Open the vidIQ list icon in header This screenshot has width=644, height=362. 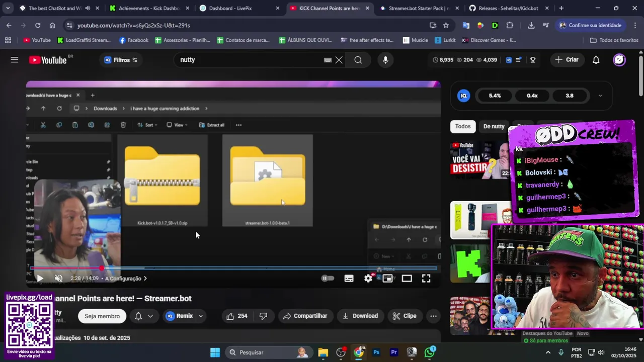coord(519,60)
